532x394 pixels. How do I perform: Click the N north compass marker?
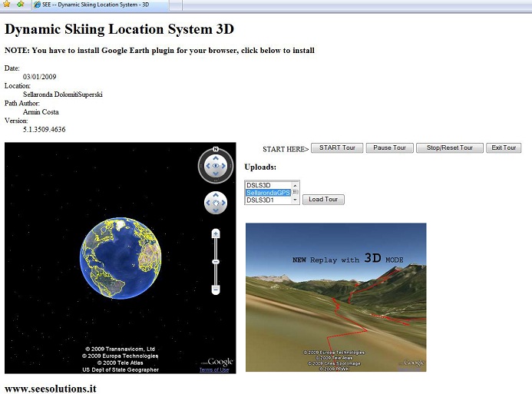pos(216,149)
